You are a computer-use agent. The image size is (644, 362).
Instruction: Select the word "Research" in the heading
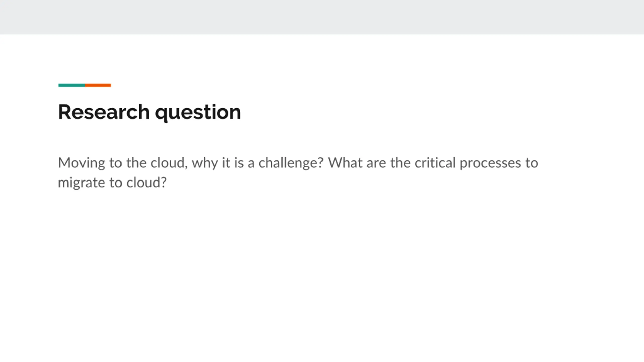pyautogui.click(x=104, y=112)
